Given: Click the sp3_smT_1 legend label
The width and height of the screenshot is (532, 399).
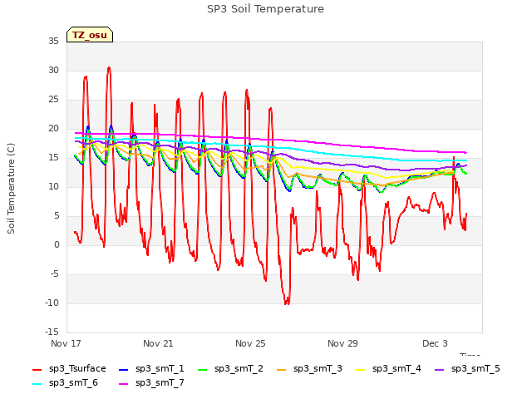Looking at the screenshot, I should 160,369.
